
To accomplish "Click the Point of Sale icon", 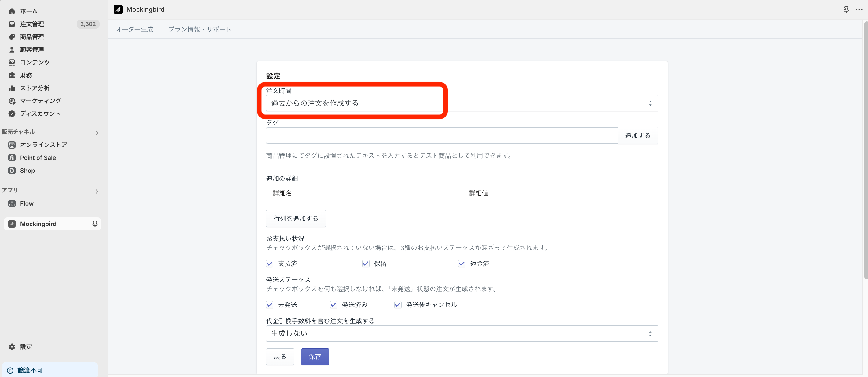I will click(x=12, y=157).
